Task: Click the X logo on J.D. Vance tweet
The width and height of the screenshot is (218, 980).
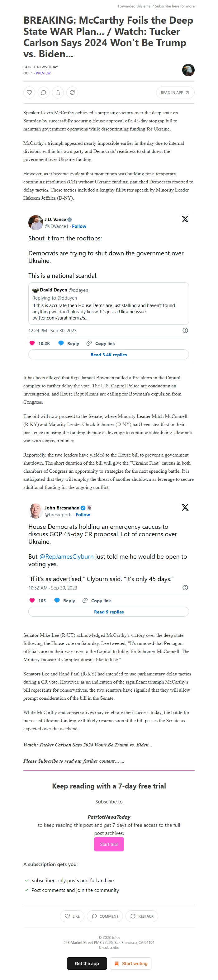Action: pos(185,219)
